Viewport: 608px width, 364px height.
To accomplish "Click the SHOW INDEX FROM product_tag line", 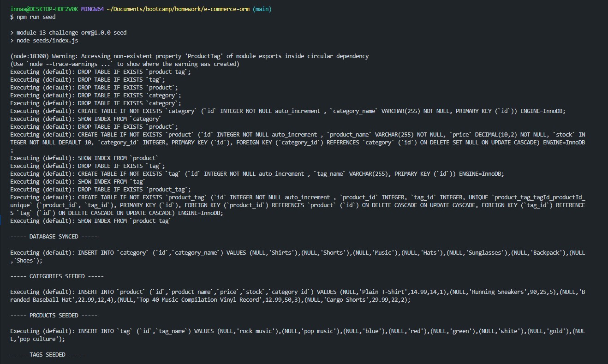I will pos(91,221).
